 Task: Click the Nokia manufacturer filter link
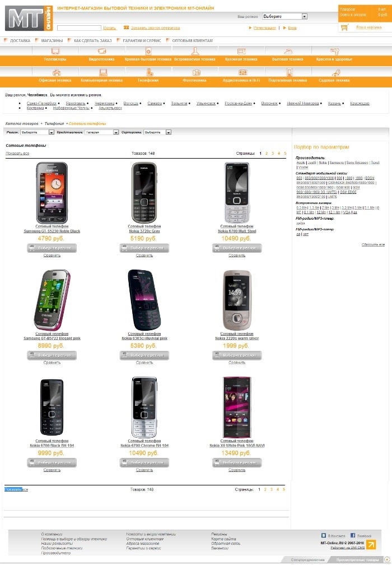(323, 163)
